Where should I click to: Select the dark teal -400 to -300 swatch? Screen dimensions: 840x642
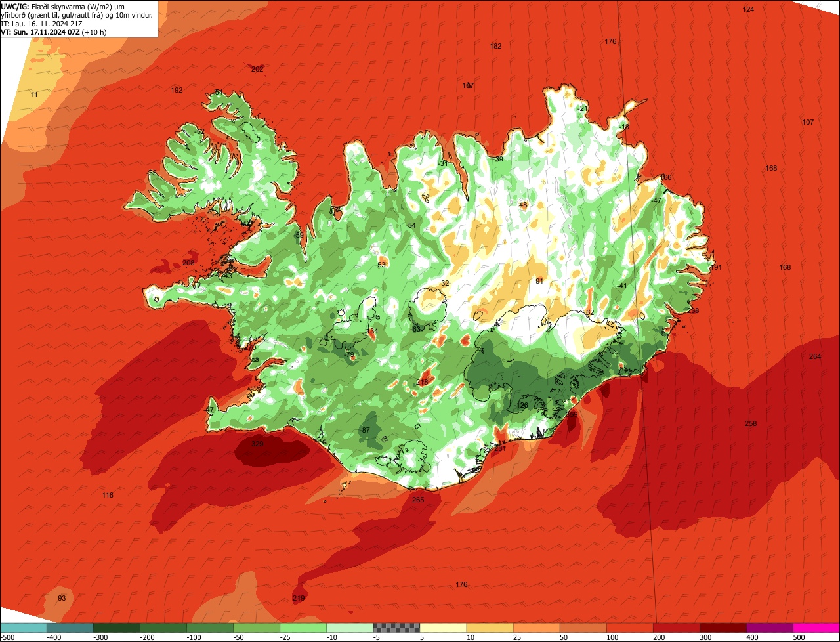pyautogui.click(x=70, y=628)
